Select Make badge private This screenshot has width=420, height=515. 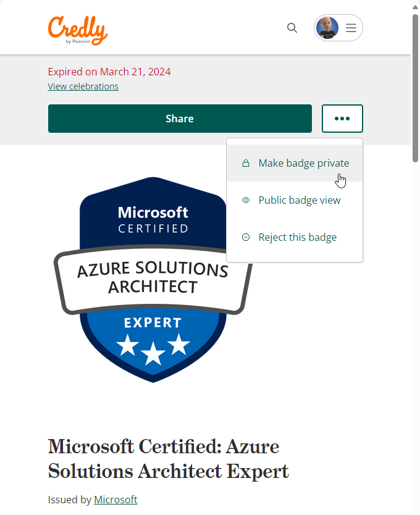point(295,163)
